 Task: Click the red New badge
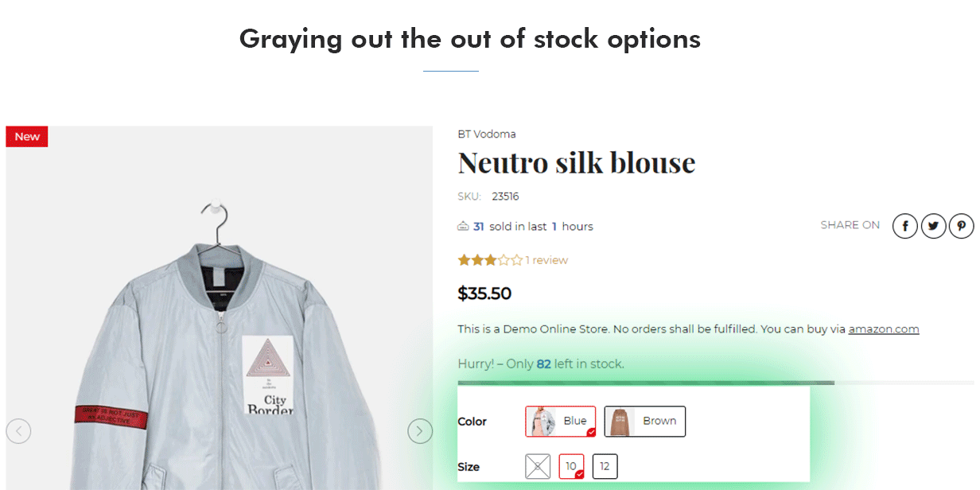(x=27, y=137)
